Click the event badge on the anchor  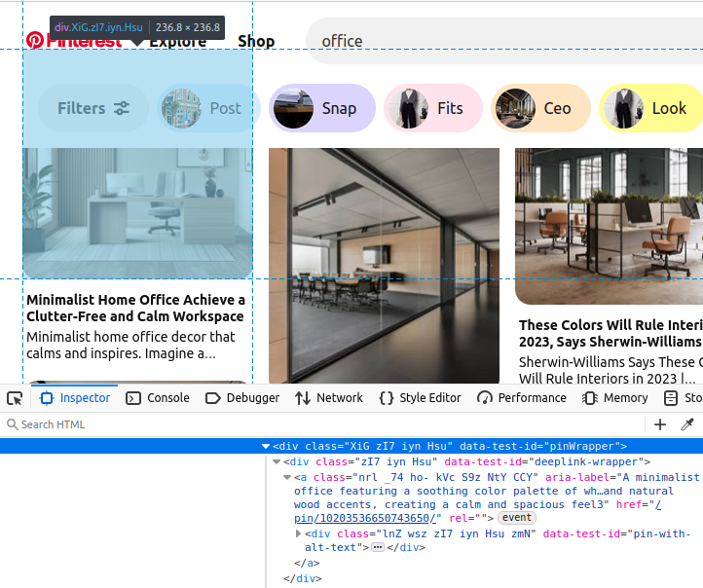click(x=517, y=518)
